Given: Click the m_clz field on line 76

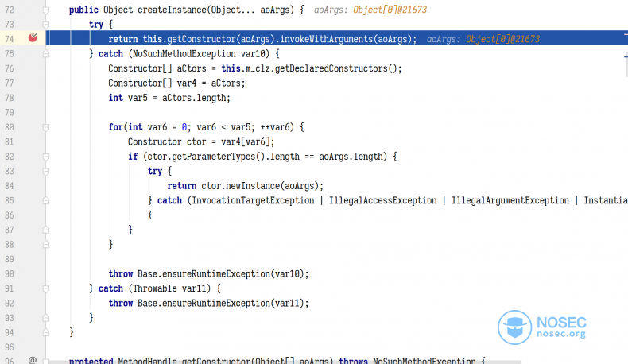Looking at the screenshot, I should tap(258, 68).
